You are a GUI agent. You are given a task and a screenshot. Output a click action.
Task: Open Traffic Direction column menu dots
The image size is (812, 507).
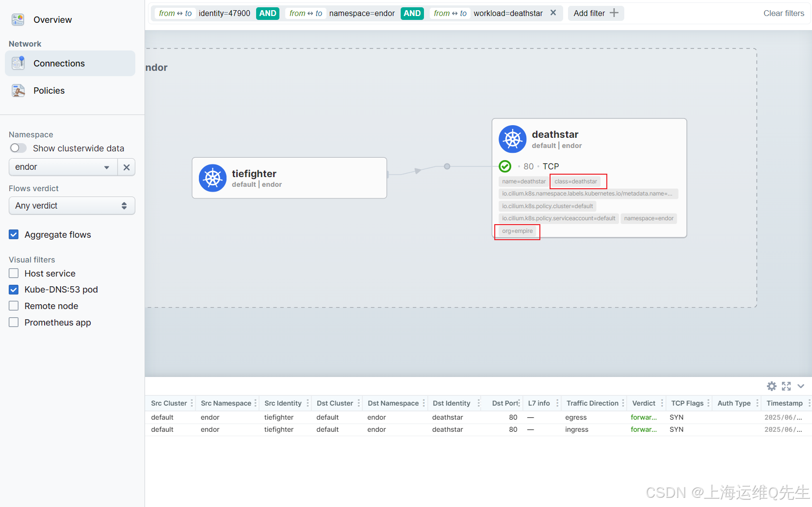pos(623,403)
